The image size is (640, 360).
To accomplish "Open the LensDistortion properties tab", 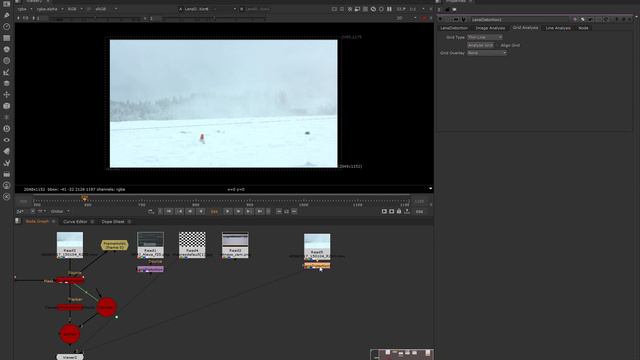I will point(454,28).
